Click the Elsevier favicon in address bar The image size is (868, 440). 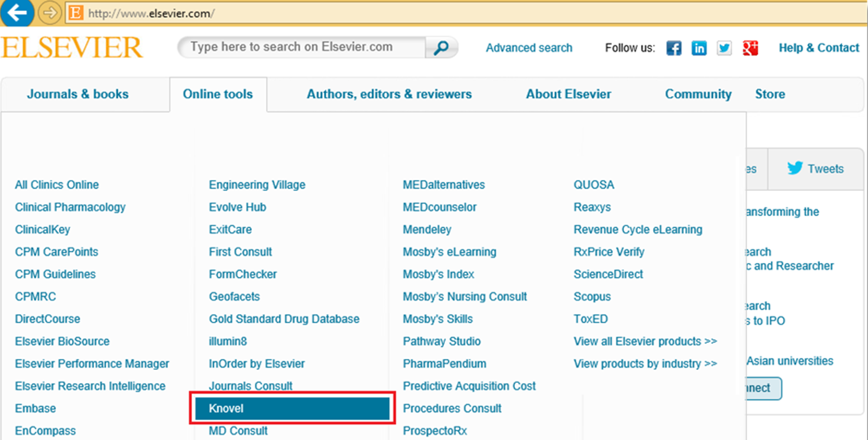[76, 13]
